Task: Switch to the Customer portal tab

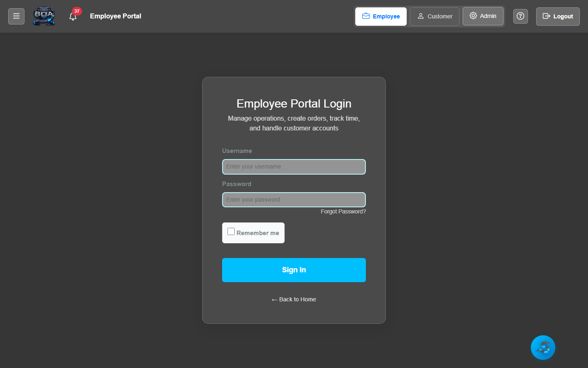Action: (x=434, y=16)
